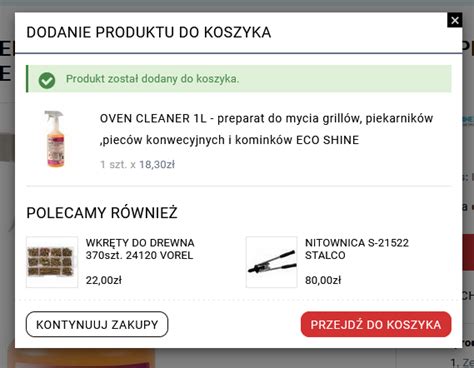Open the OVEN CLEANER spray bottle thumbnail
474x368 pixels.
55,139
